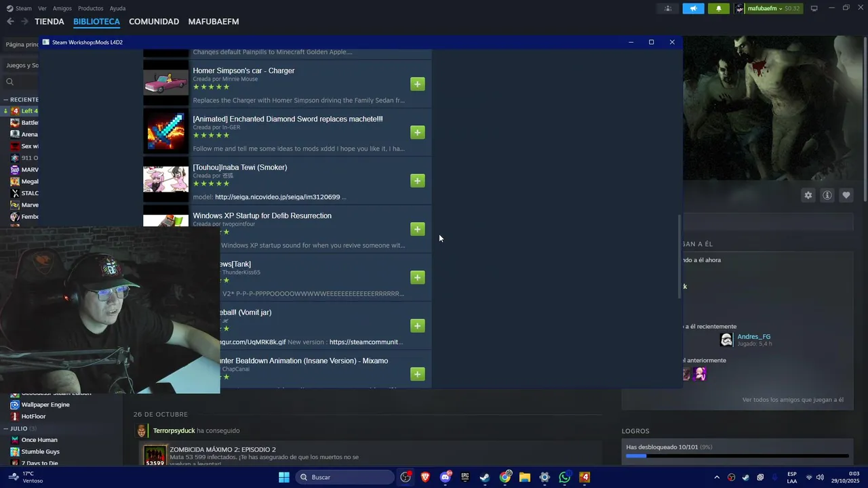Viewport: 868px width, 488px height.
Task: Click plus button on the Tank mod row
Action: coord(418,277)
